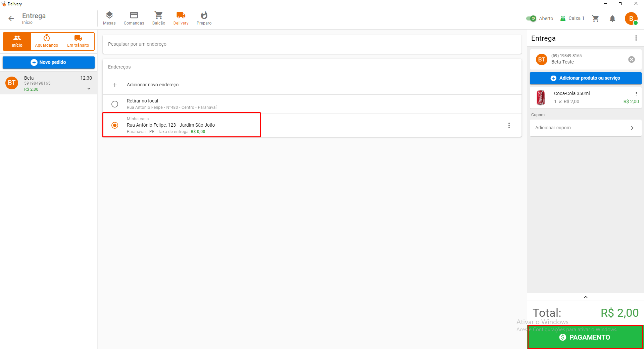Click the BT avatar in order list
This screenshot has width=644, height=349.
coord(12,83)
